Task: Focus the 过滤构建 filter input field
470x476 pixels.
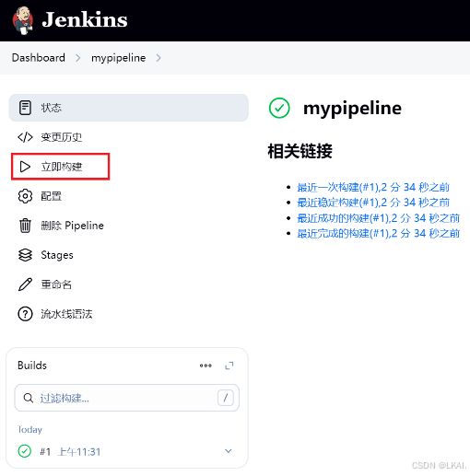Action: 127,398
